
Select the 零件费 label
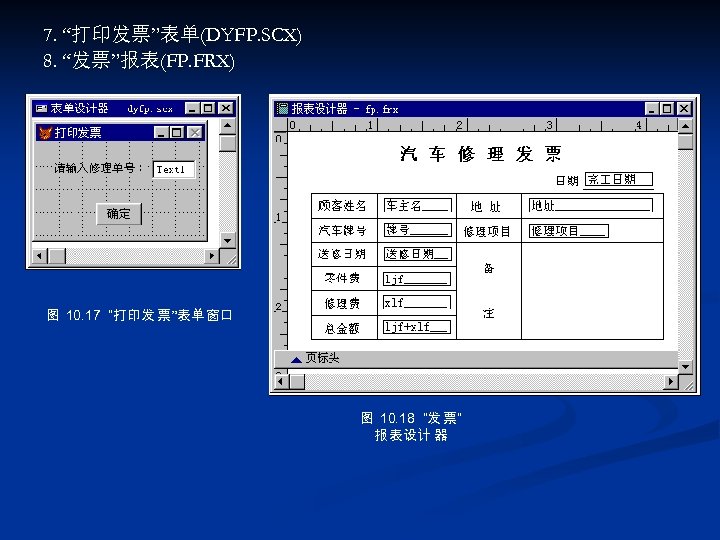coord(342,278)
